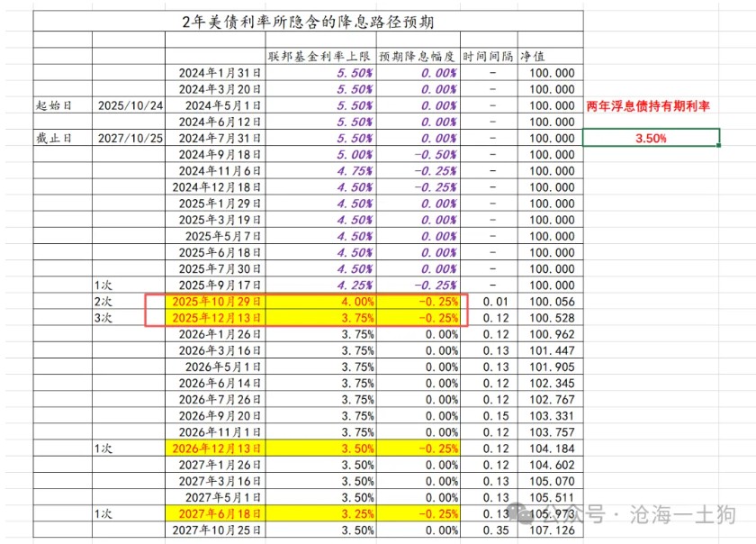Screen dimensions: 756x544
Task: Click the 5.00% rate cell
Action: point(320,154)
